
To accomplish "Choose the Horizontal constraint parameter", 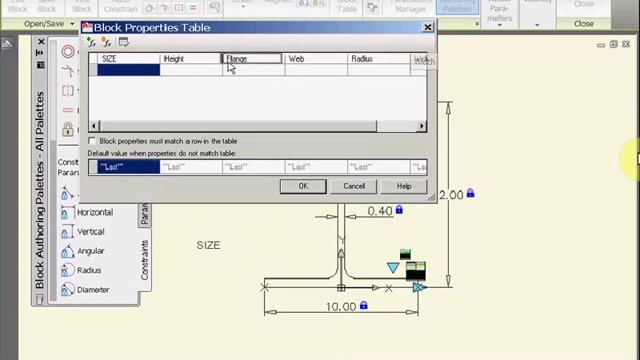I will pos(87,212).
